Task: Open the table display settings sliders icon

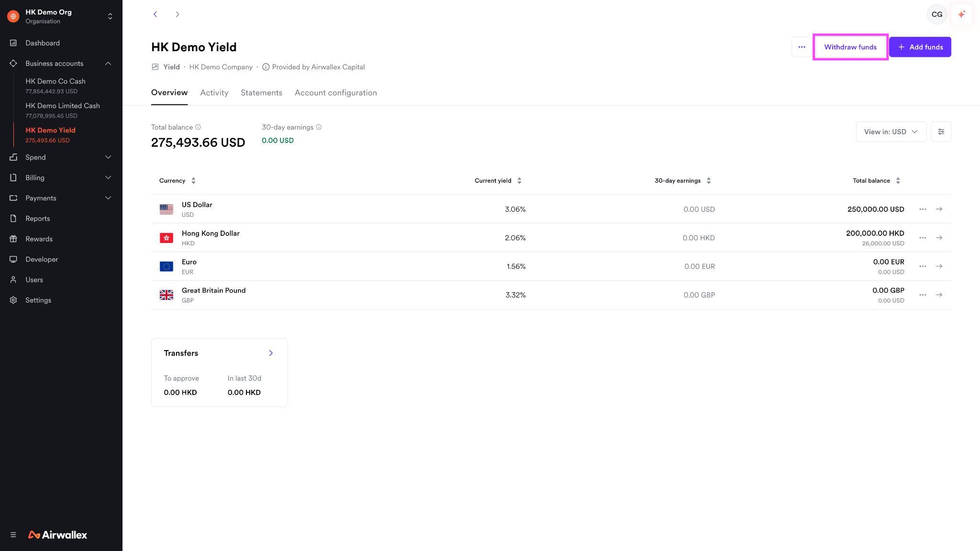Action: [941, 132]
